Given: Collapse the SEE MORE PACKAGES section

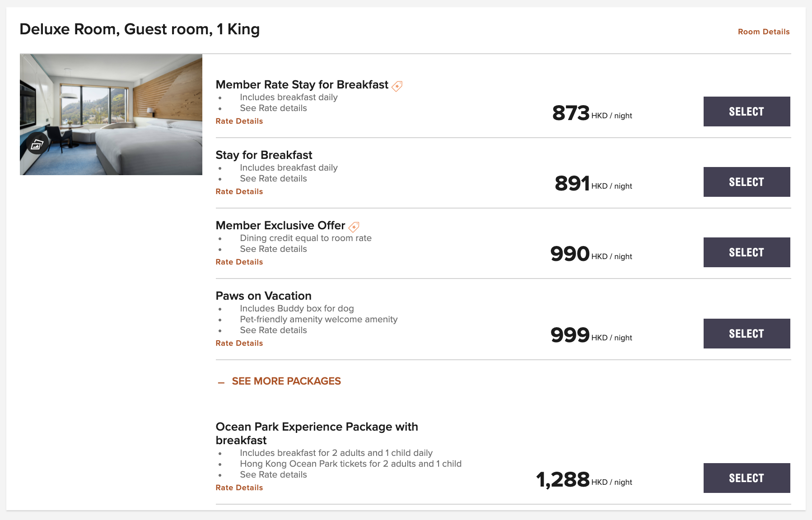Looking at the screenshot, I should click(x=286, y=381).
